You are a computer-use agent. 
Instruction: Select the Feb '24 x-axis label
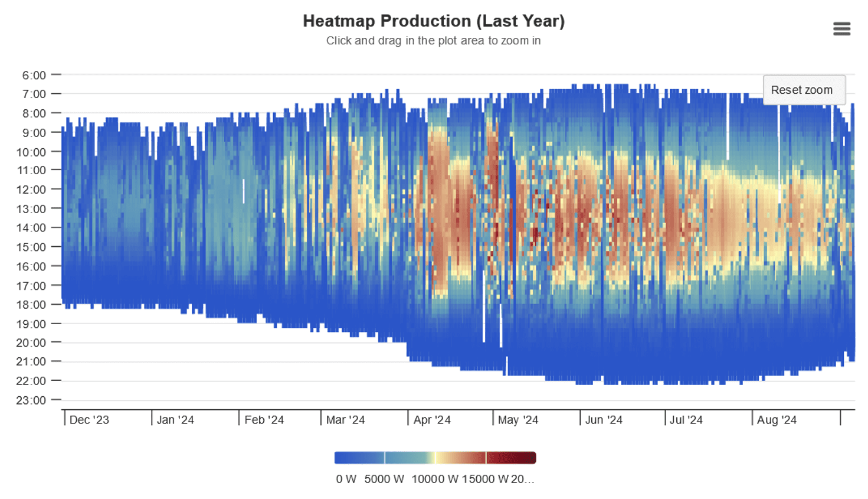point(264,420)
